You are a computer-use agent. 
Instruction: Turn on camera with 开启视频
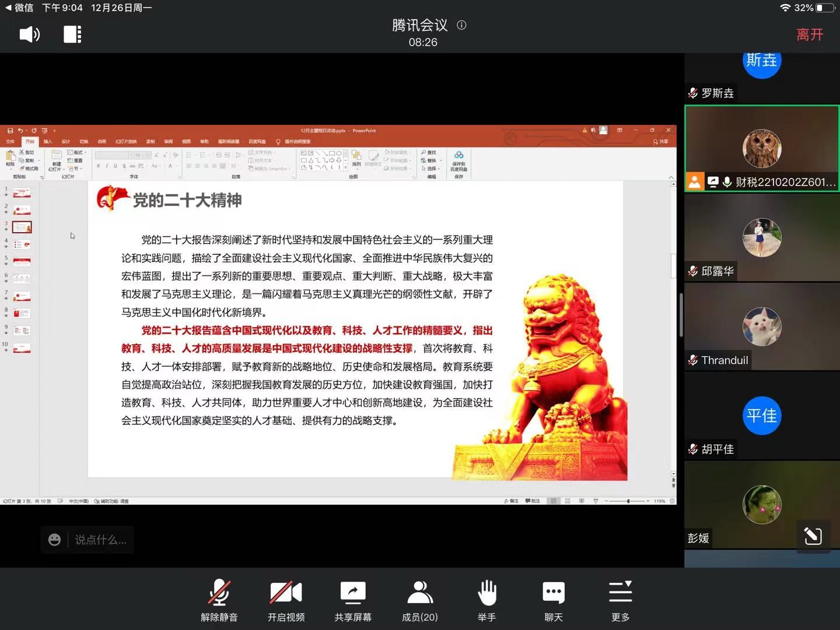point(286,601)
